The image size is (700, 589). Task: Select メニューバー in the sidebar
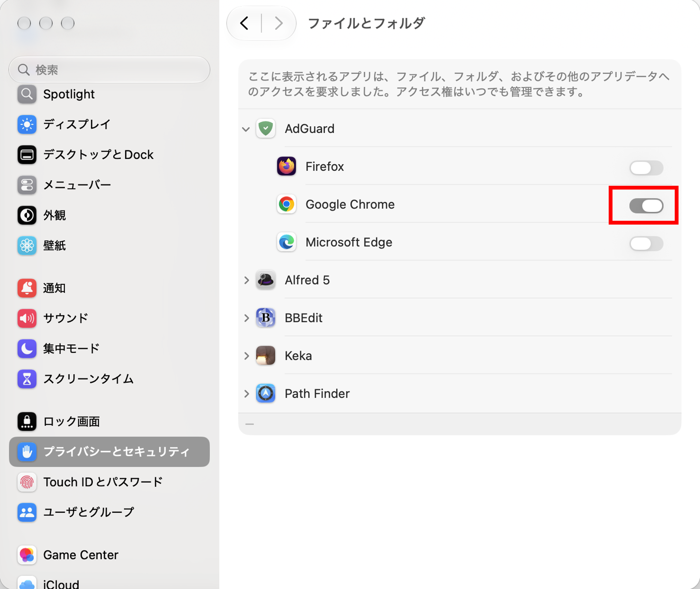[109, 185]
